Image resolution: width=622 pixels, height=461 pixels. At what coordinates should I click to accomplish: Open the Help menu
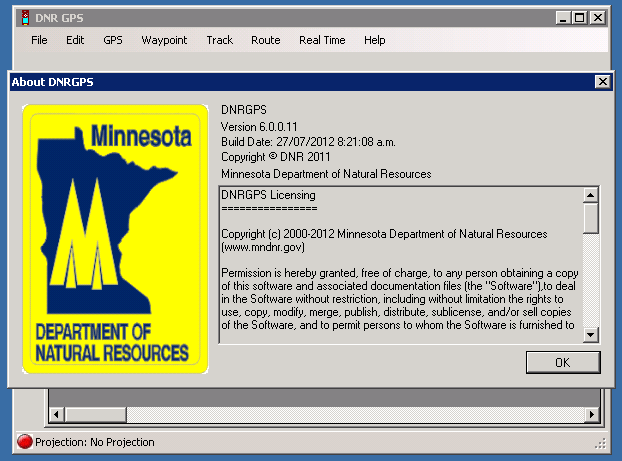(374, 40)
